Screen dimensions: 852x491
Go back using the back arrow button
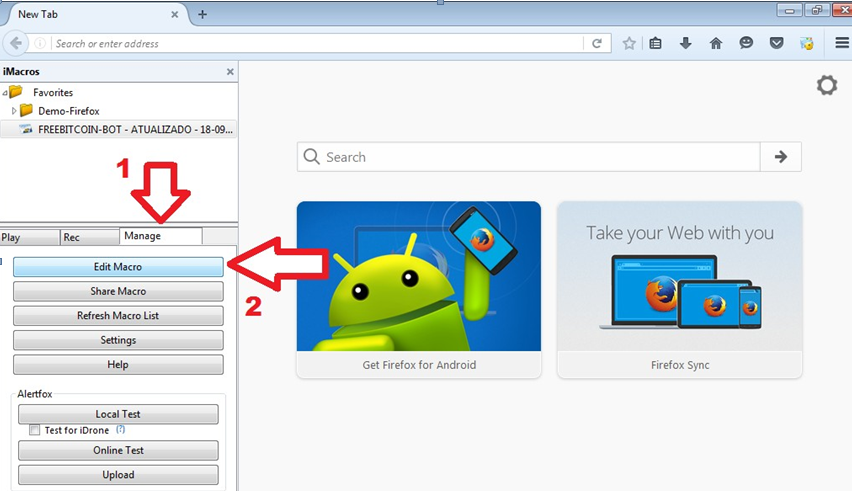pyautogui.click(x=16, y=43)
